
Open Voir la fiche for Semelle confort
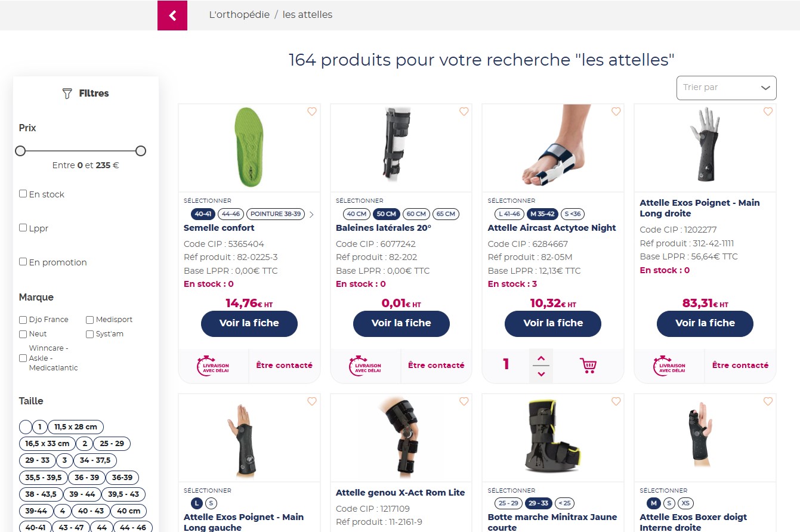[249, 323]
